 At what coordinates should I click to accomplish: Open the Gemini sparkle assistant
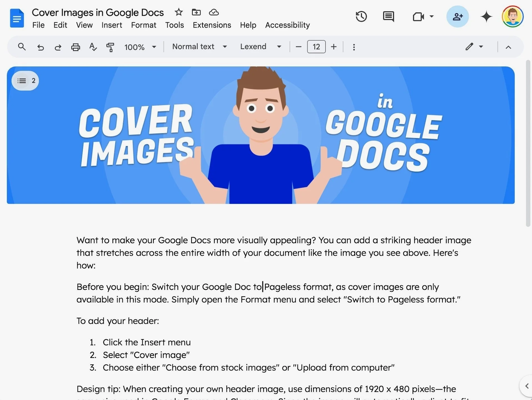click(486, 17)
